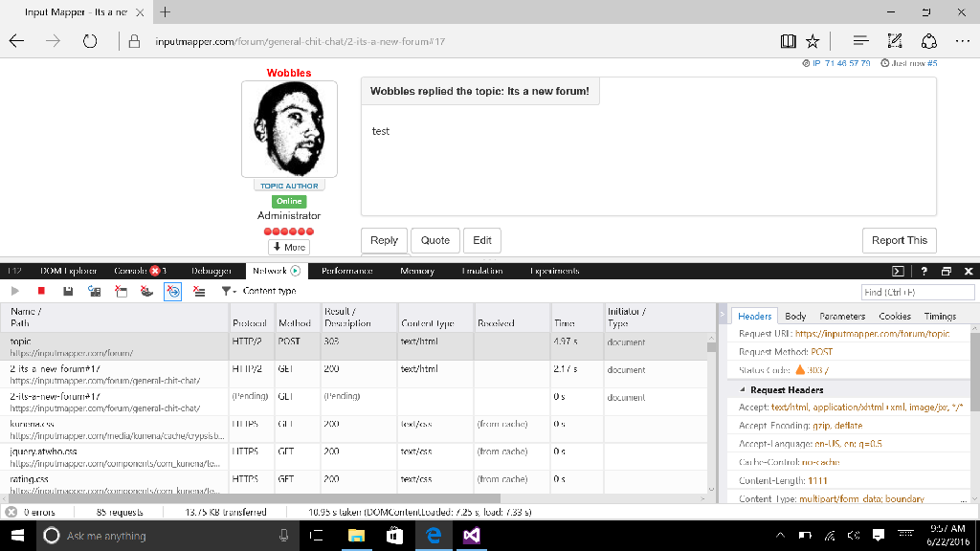Click the Find search box in developer tools
This screenshot has width=980, height=551.
(917, 292)
